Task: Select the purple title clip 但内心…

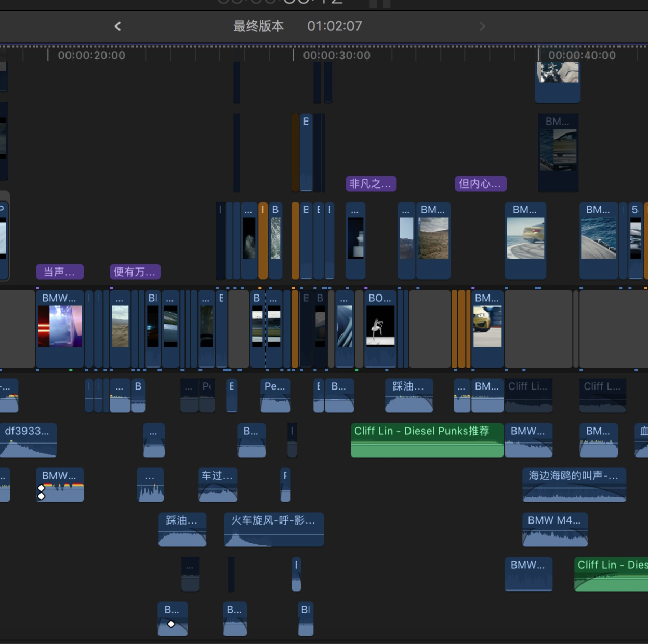Action: (481, 183)
